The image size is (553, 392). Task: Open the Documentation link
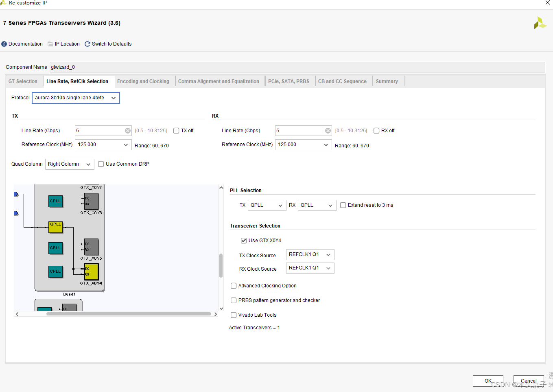(x=26, y=44)
